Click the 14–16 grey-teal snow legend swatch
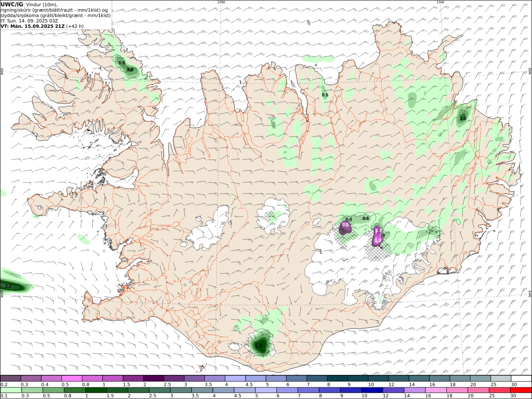 (419, 379)
